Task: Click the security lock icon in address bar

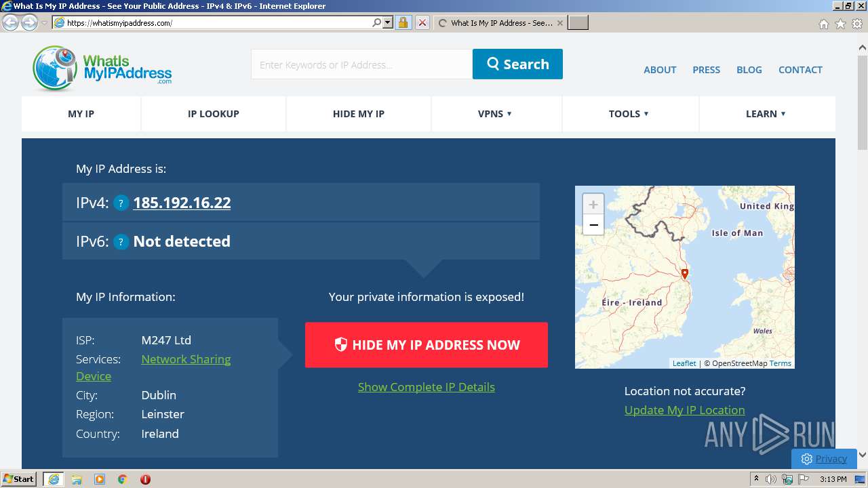Action: (403, 22)
